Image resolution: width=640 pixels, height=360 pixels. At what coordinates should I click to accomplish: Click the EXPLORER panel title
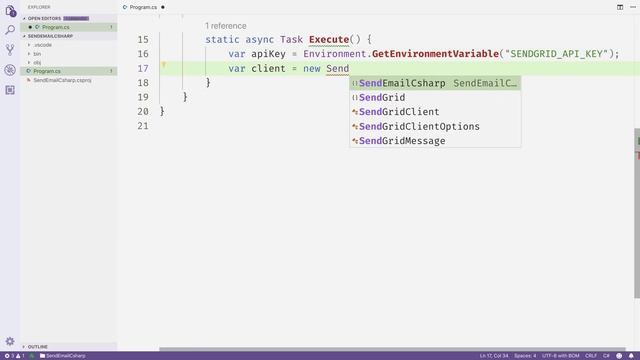[39, 7]
